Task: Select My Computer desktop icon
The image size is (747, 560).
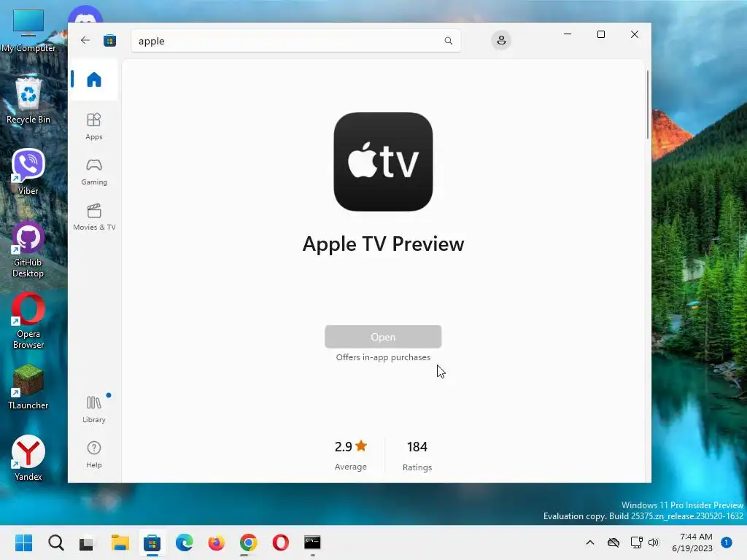Action: 28,31
